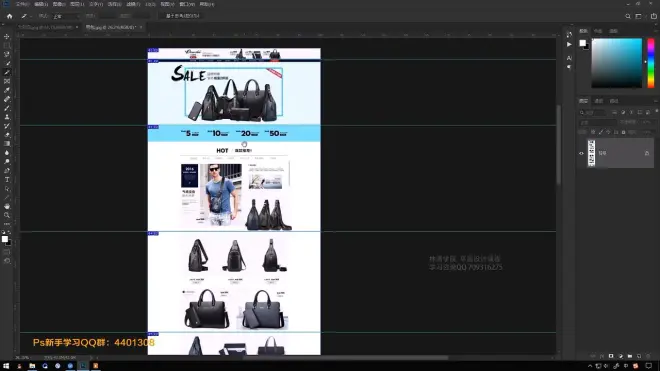Viewport: 660px width, 371px height.
Task: Open the File menu
Action: [22, 4]
